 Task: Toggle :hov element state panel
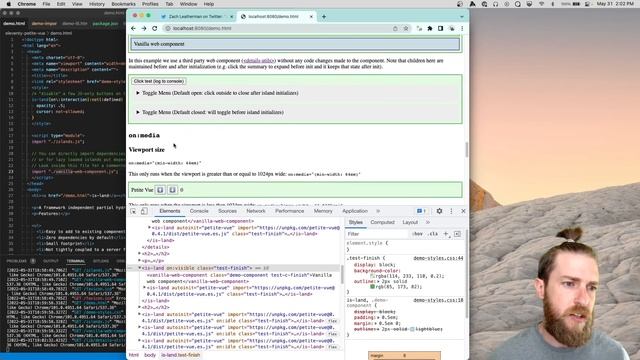(x=417, y=234)
